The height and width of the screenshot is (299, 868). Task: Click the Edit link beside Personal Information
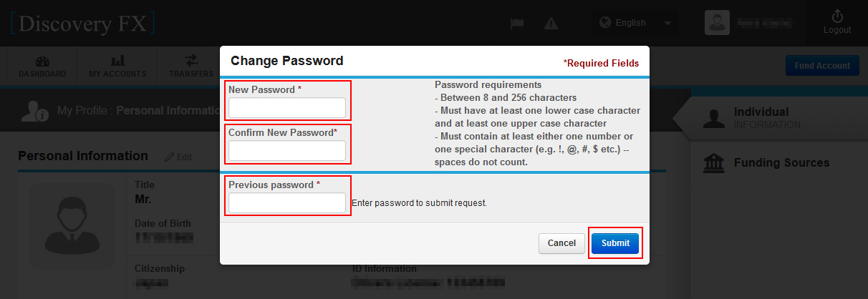178,157
